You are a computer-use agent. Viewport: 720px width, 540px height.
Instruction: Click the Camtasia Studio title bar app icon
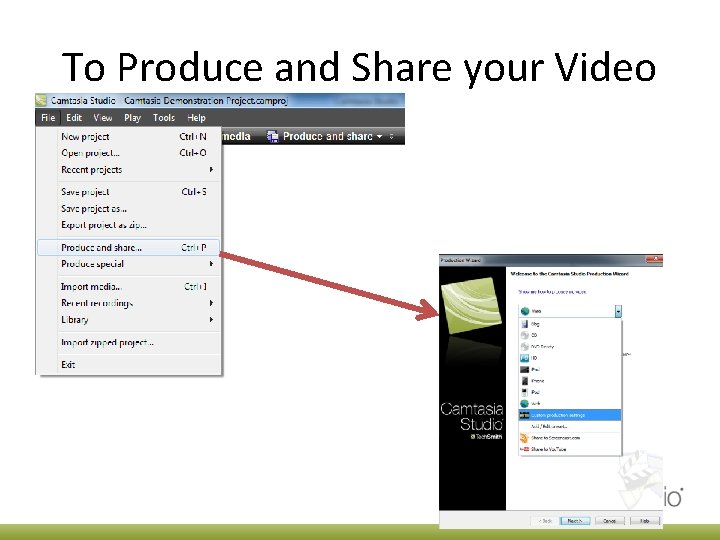click(41, 100)
